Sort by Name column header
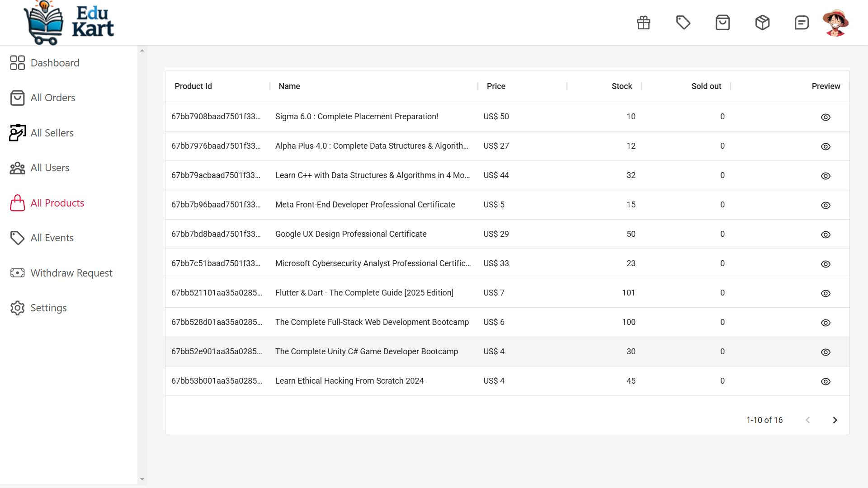 [289, 86]
